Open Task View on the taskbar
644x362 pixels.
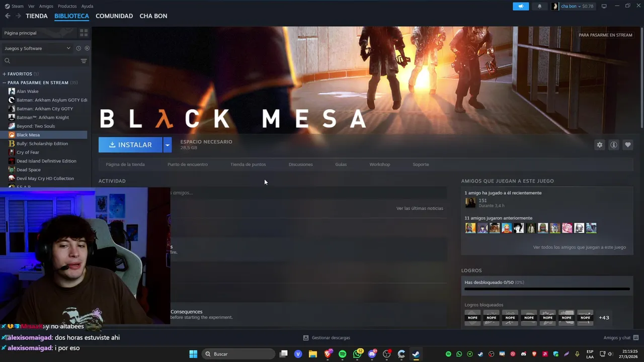(284, 354)
